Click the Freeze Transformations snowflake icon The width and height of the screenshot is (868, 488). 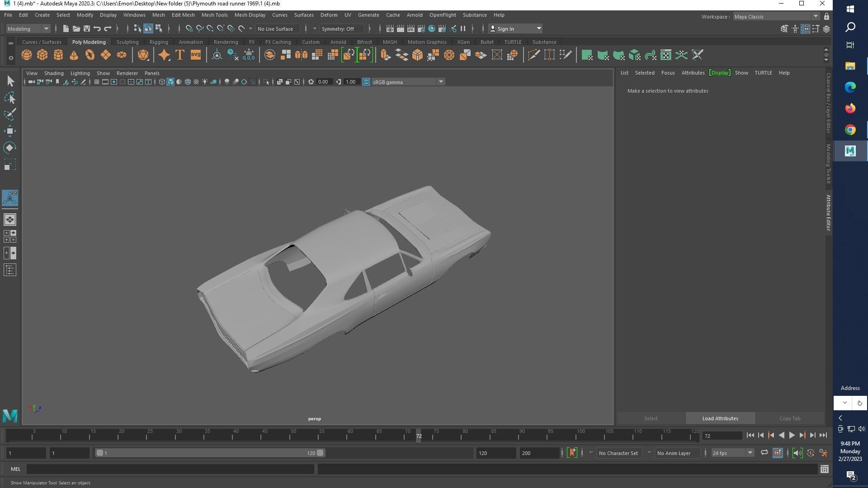249,55
